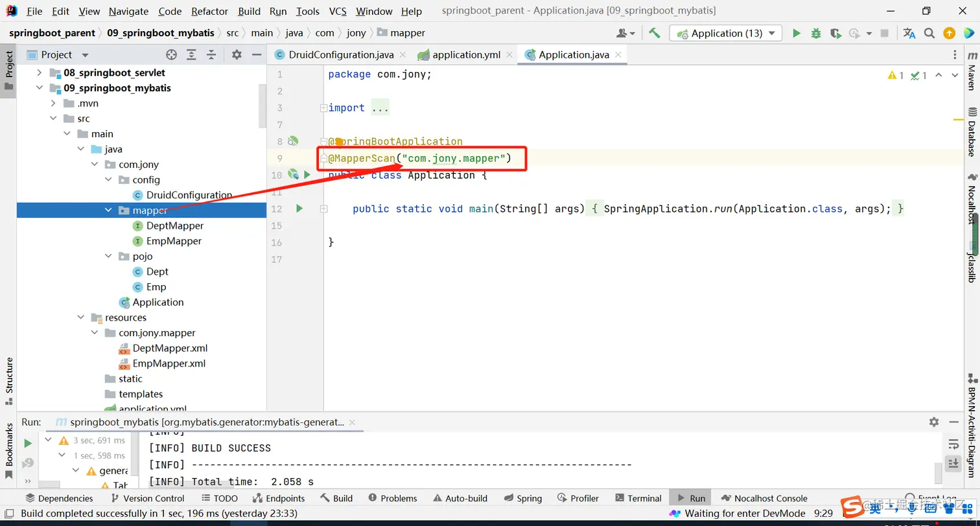Open the Refactor menu
The height and width of the screenshot is (526, 980).
(x=209, y=11)
